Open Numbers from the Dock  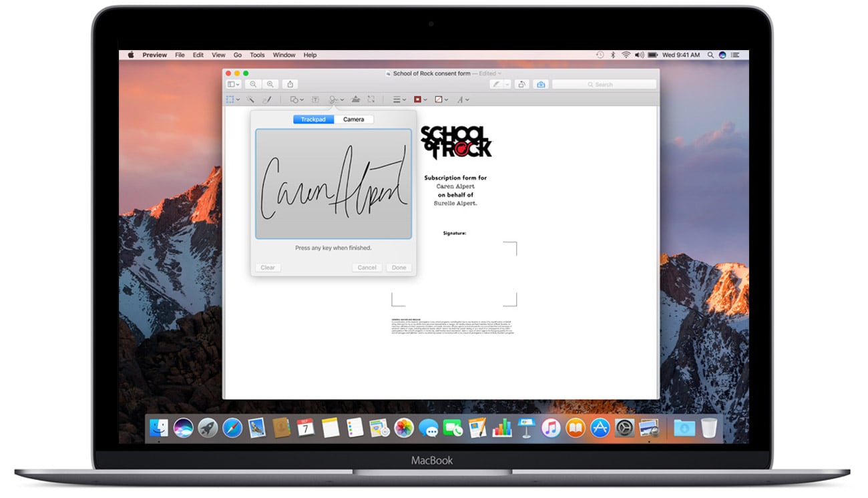(x=502, y=428)
